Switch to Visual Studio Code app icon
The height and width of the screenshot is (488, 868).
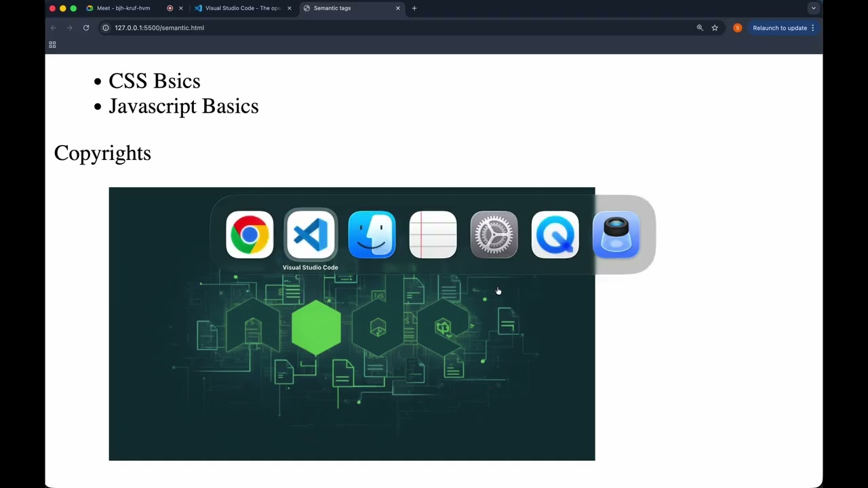click(x=311, y=235)
